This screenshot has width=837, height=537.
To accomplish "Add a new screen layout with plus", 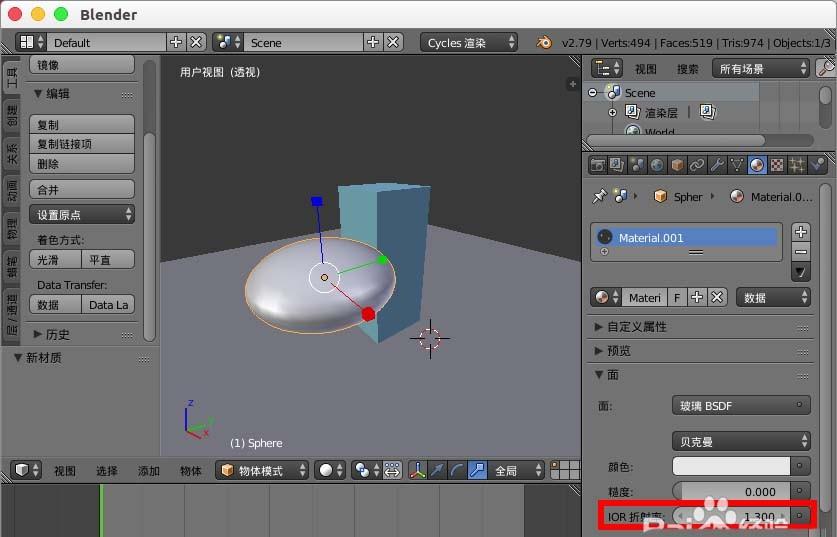I will (x=176, y=42).
